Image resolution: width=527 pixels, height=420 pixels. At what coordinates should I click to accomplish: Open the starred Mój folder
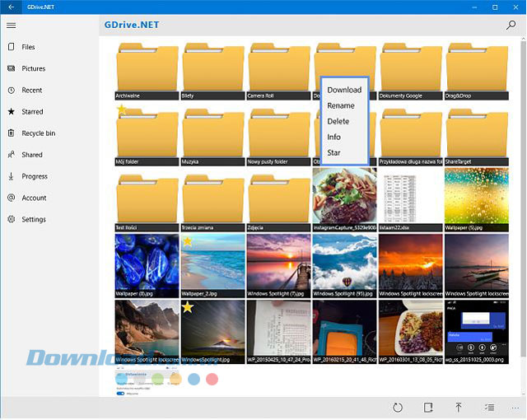tap(147, 135)
